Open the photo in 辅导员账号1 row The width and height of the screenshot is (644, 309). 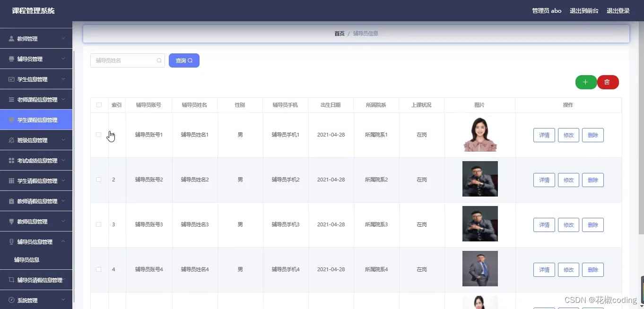point(480,134)
